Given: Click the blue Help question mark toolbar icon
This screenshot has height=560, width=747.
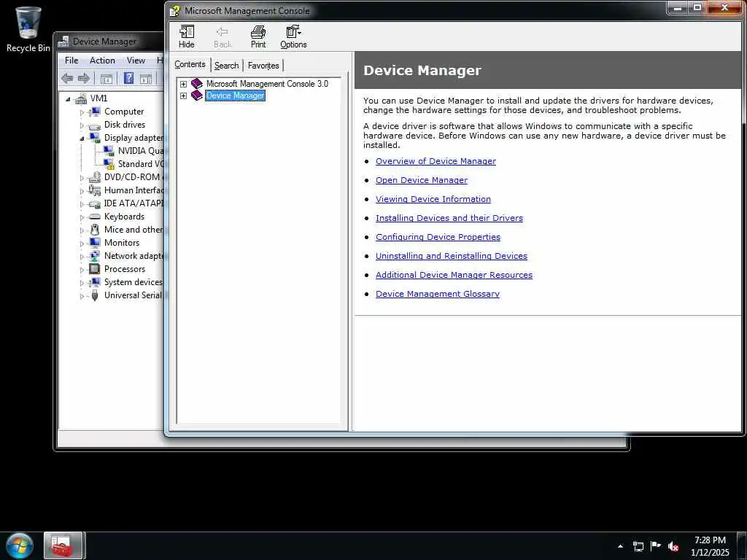Looking at the screenshot, I should pyautogui.click(x=128, y=78).
